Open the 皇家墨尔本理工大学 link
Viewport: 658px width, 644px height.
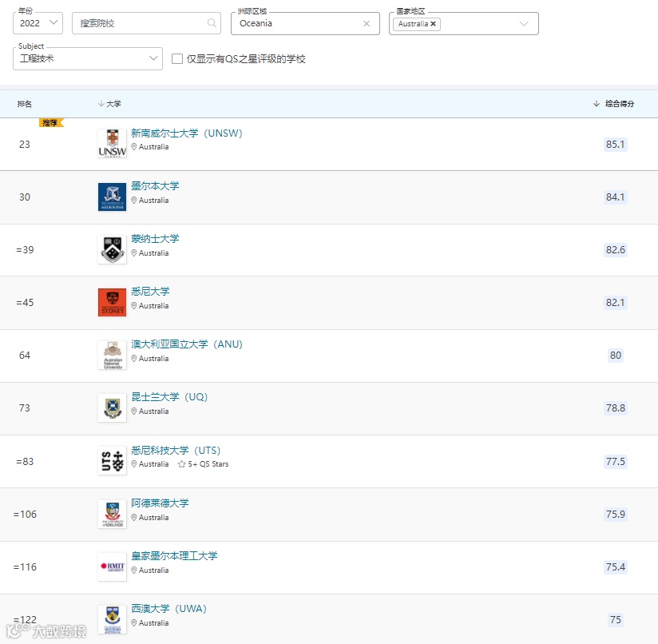pyautogui.click(x=174, y=556)
